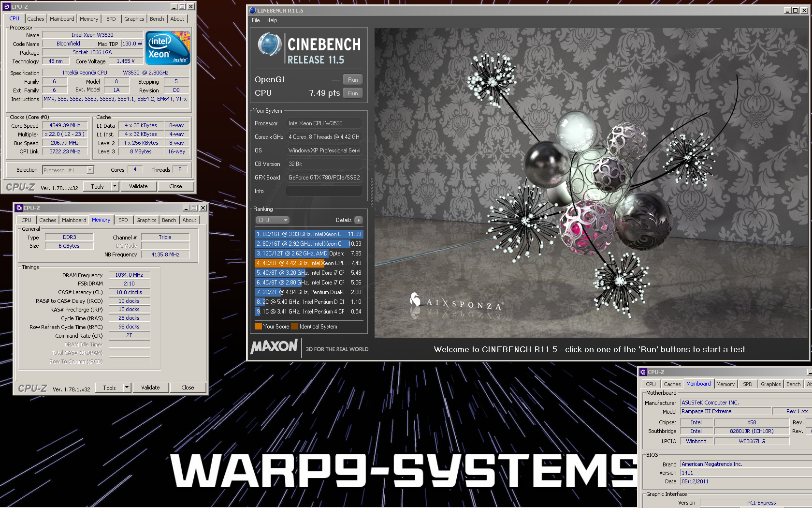This screenshot has height=508, width=812.
Task: Click the Details arrow button in Ranking
Action: (x=359, y=220)
